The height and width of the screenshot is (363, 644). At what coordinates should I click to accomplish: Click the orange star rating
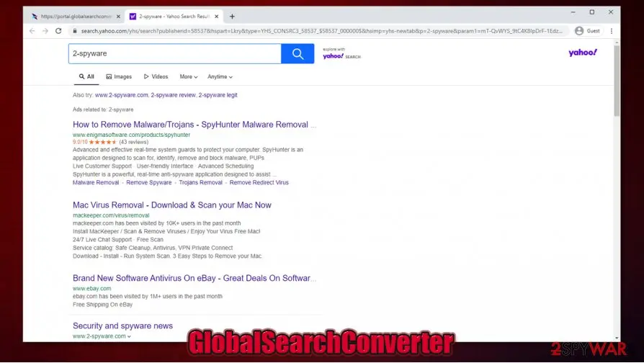(103, 142)
